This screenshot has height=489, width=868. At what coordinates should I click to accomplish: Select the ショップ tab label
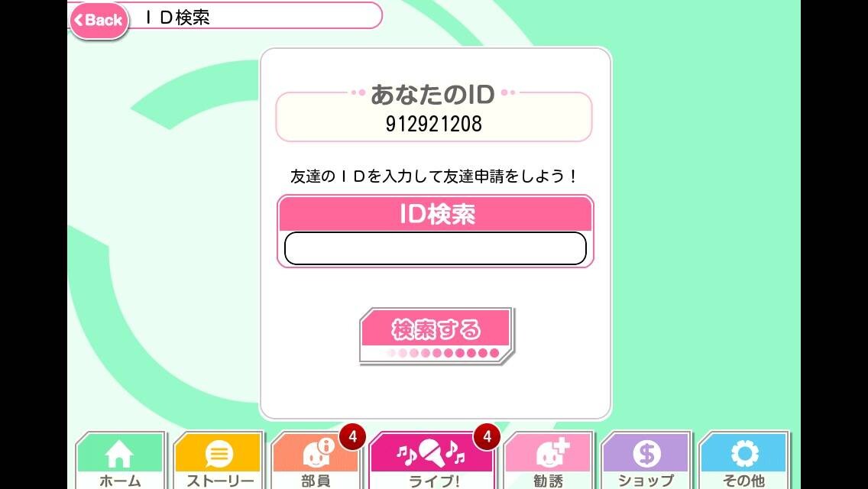point(646,480)
